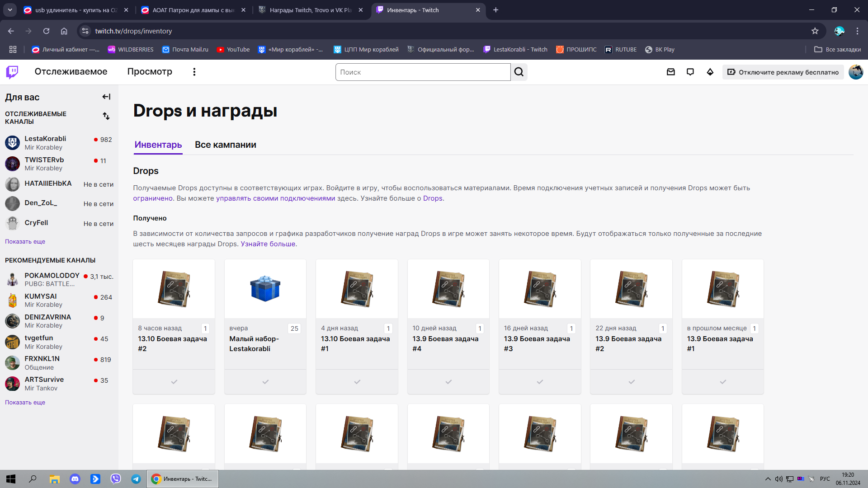Click the search magnifier button
This screenshot has height=488, width=868.
(x=519, y=72)
